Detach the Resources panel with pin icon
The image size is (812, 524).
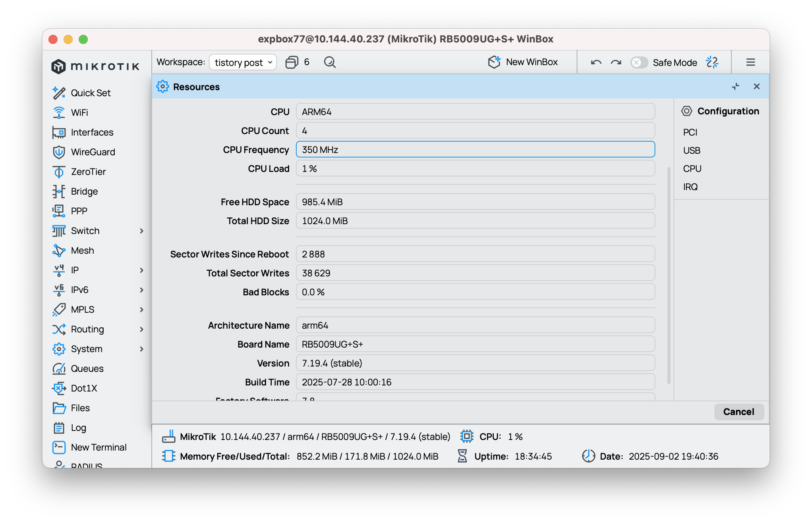pos(736,87)
